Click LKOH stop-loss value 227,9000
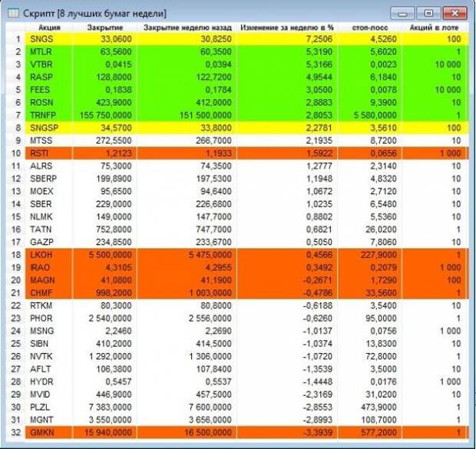This screenshot has width=476, height=449. [378, 255]
